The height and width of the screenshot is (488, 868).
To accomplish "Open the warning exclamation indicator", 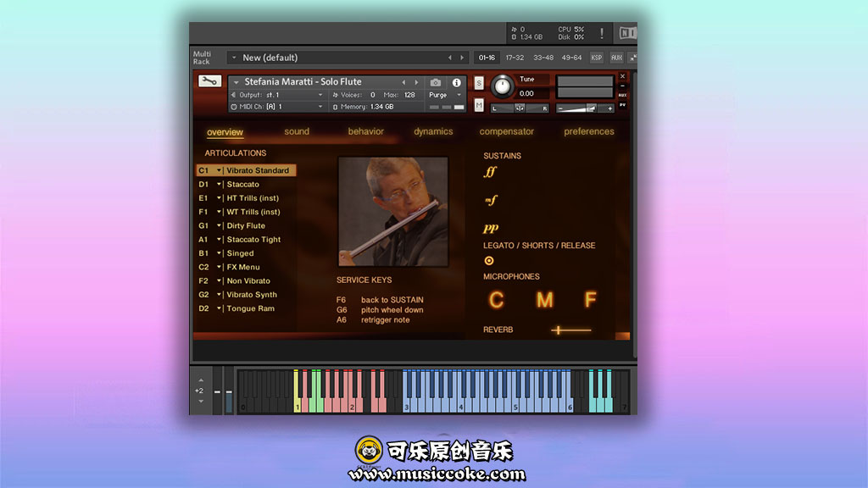I will [602, 33].
